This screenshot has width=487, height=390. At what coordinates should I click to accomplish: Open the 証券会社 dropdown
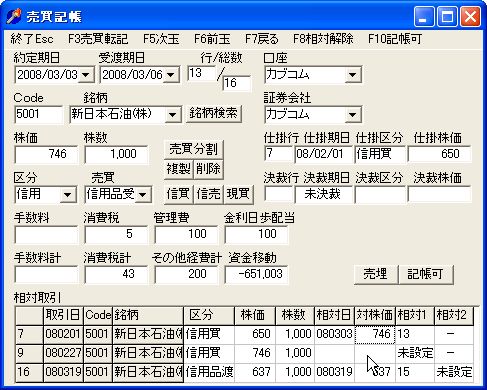352,115
